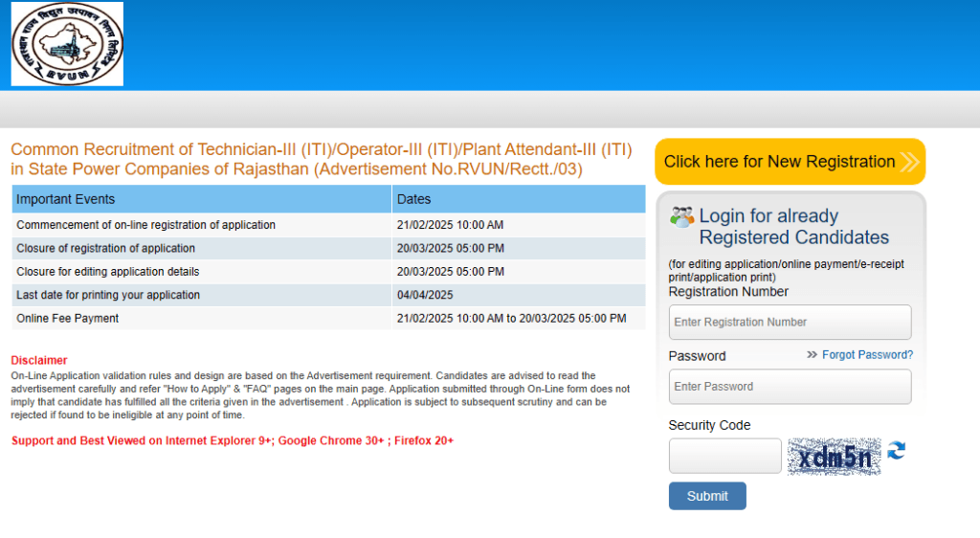Open Click here for New Registration
Viewport: 980px width, 538px height.
[x=790, y=161]
